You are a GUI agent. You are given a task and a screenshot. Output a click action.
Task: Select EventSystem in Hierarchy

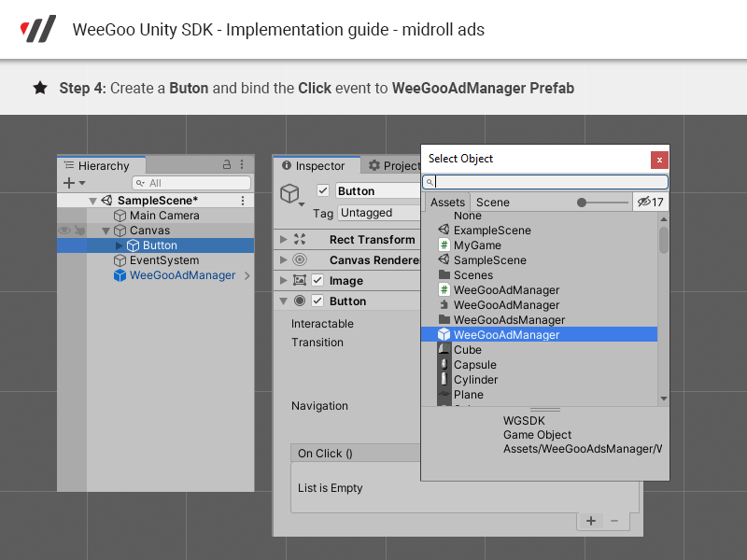coord(164,260)
